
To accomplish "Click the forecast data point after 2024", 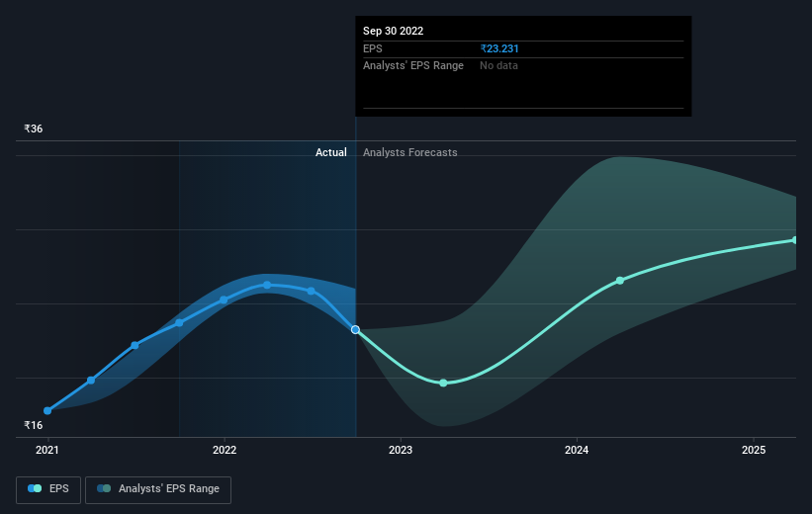I will [620, 281].
